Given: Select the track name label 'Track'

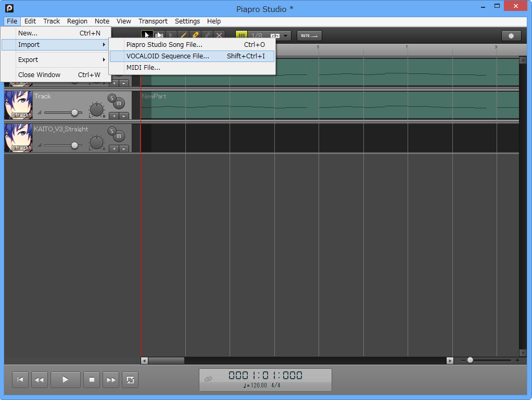Looking at the screenshot, I should pyautogui.click(x=42, y=96).
